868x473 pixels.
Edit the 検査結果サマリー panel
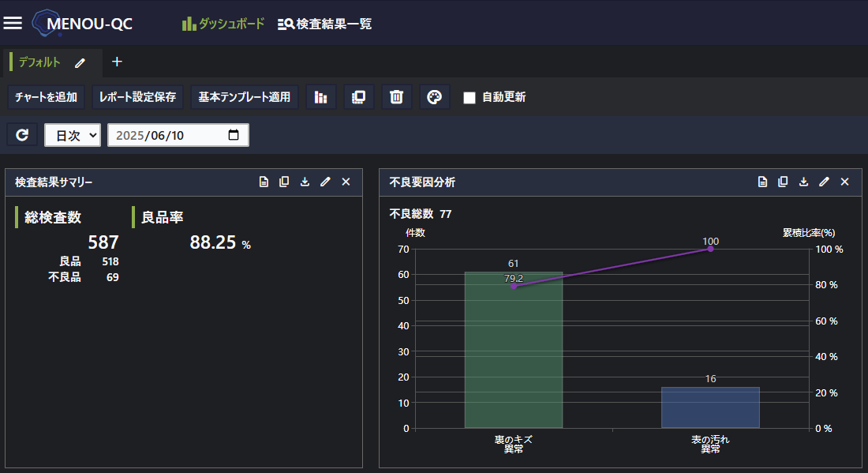pos(325,182)
